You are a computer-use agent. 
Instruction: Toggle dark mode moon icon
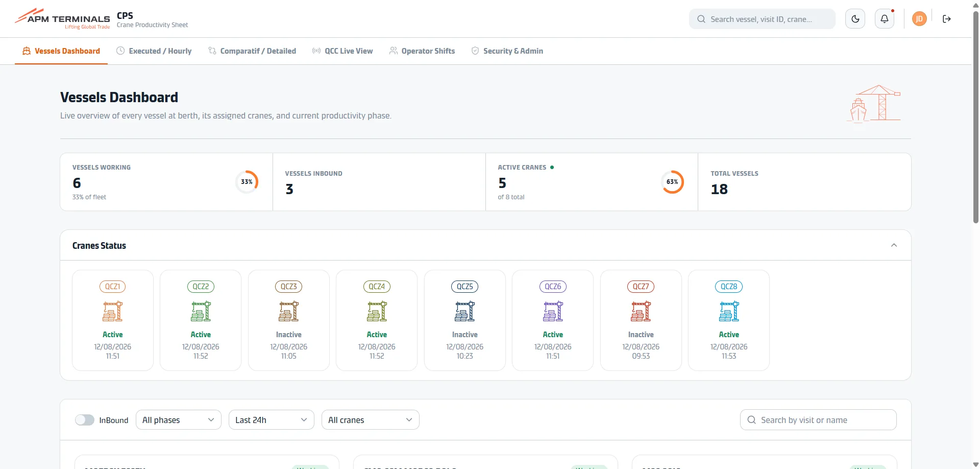[855, 19]
